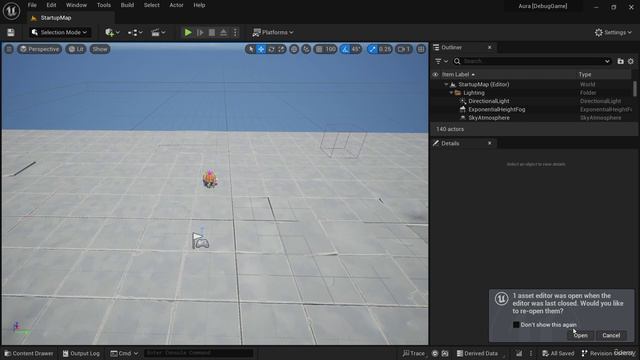Screen dimensions: 640x360
Task: Click the skip frame button
Action: (x=200, y=32)
